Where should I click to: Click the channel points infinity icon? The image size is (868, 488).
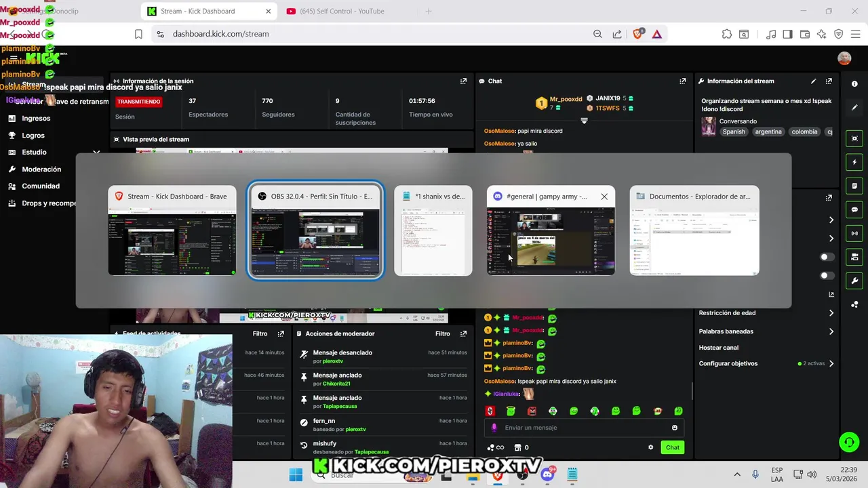(x=496, y=447)
